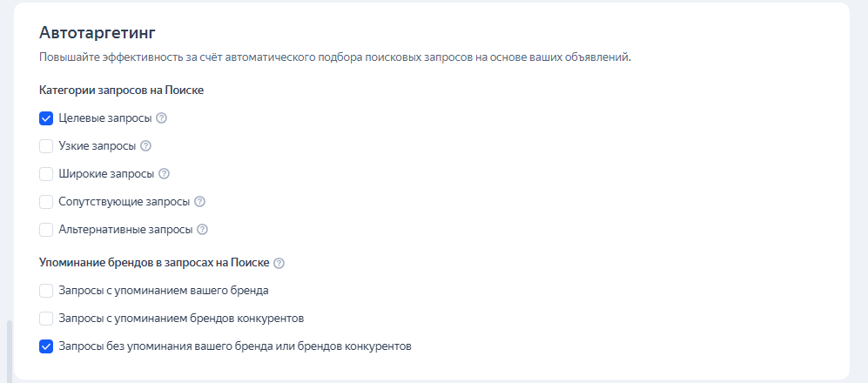Open info icon beside Альтернативные запросы
The width and height of the screenshot is (868, 383).
[202, 230]
